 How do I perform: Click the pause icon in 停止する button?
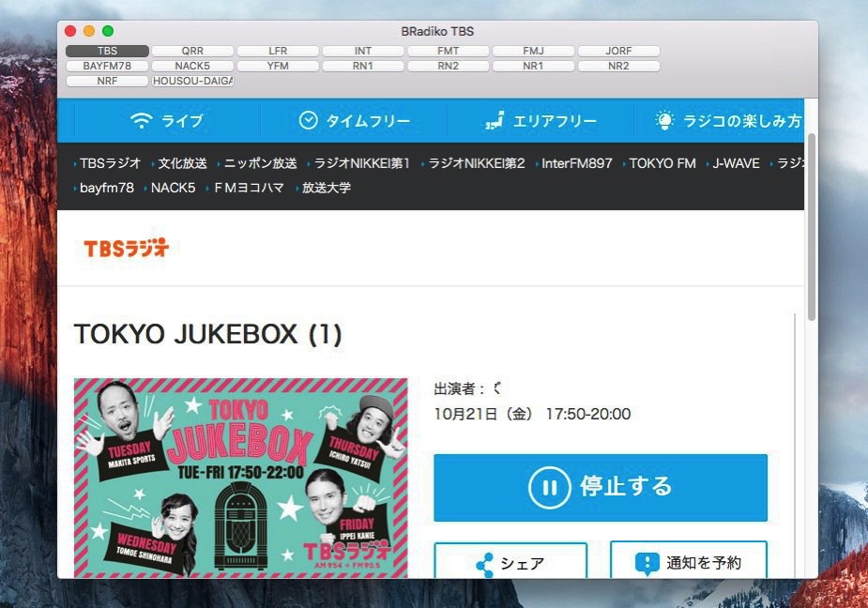tap(549, 487)
